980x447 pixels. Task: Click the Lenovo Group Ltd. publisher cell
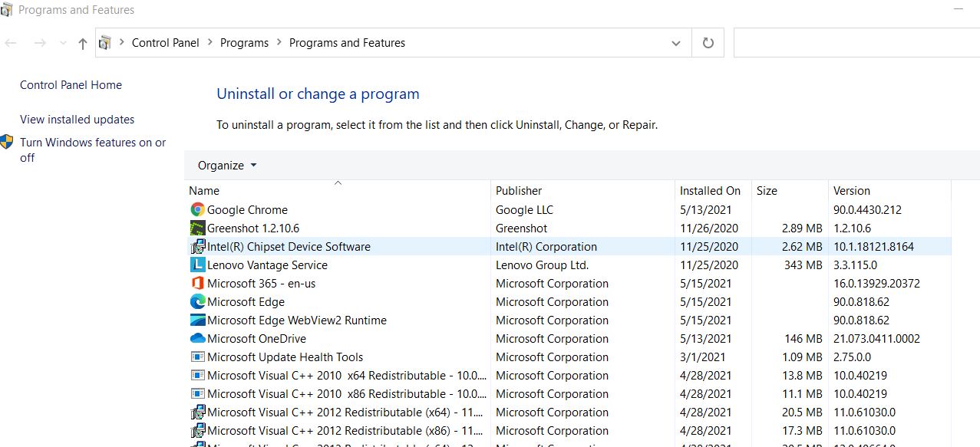(542, 265)
